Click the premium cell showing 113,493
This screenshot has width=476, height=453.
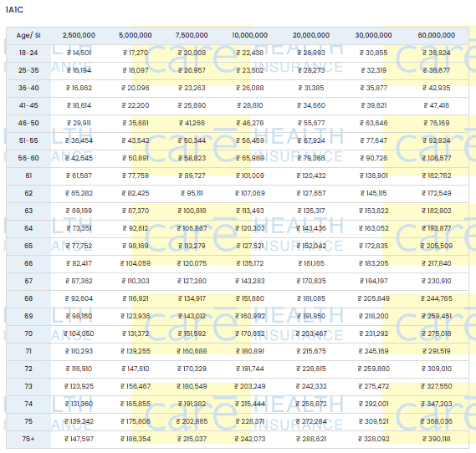tap(250, 211)
